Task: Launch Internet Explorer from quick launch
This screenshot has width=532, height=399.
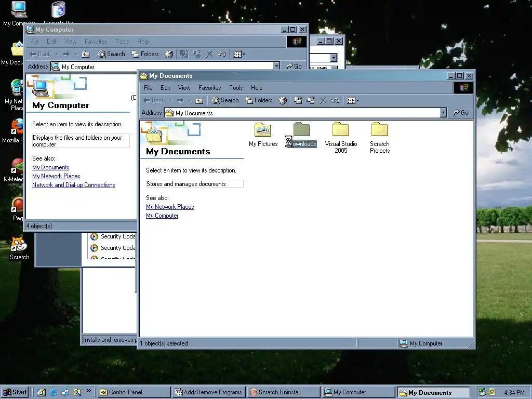Action: pyautogui.click(x=54, y=392)
